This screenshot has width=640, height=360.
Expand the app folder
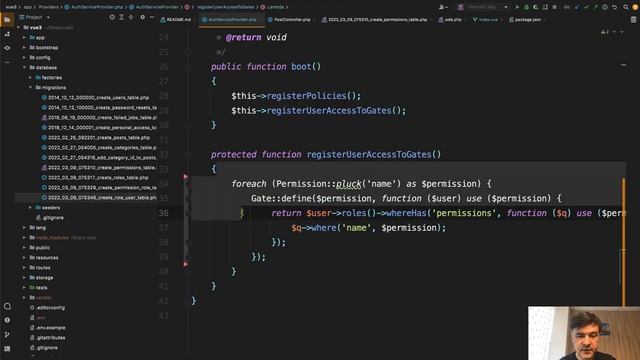click(24, 38)
